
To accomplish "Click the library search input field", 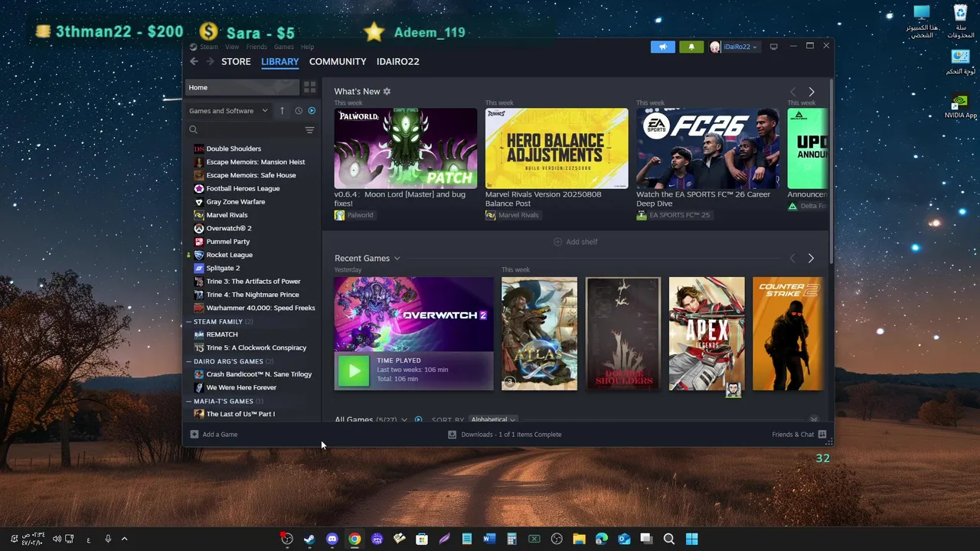I will pyautogui.click(x=251, y=130).
